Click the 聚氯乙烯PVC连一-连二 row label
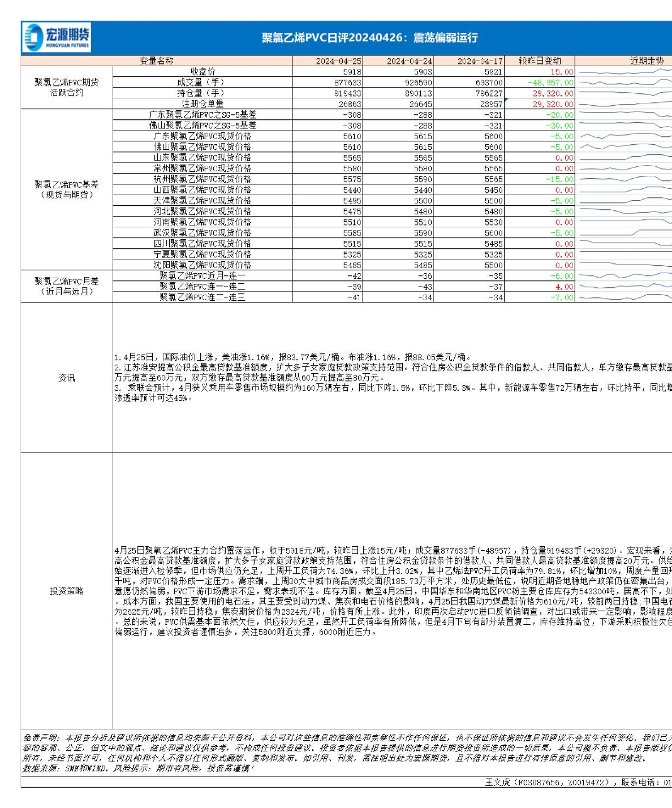The width and height of the screenshot is (672, 808). click(202, 287)
